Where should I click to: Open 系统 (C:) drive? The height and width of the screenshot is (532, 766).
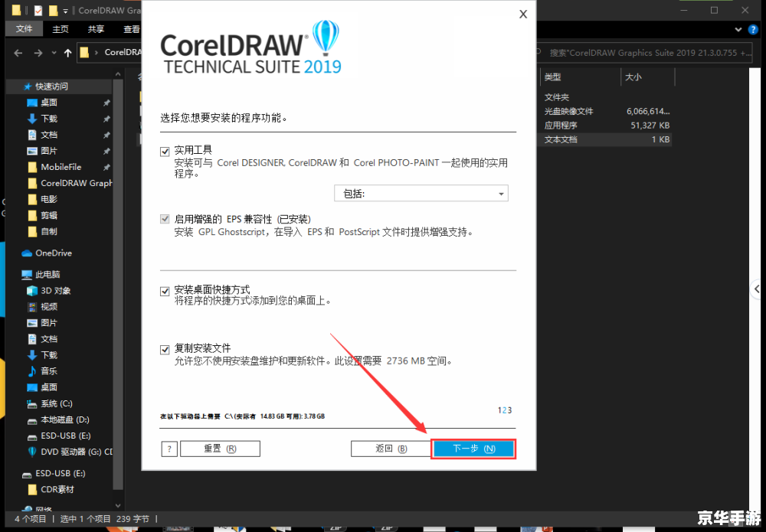coord(57,403)
